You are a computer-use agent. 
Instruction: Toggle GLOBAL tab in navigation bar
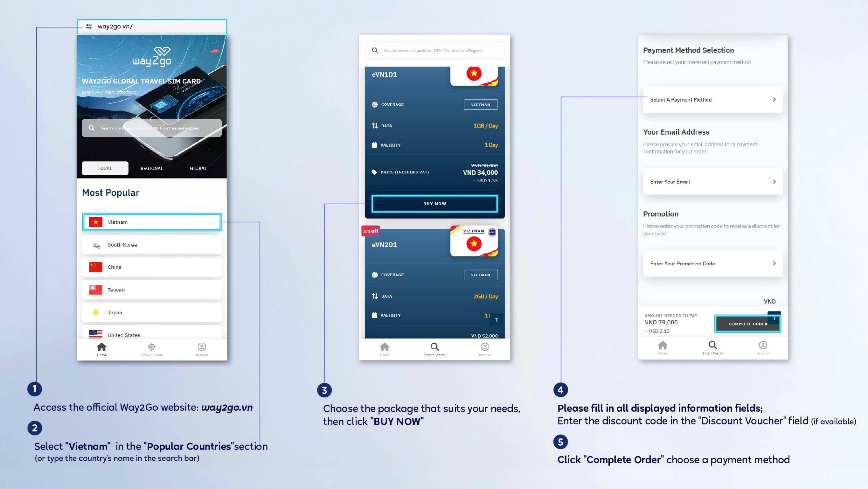click(x=197, y=168)
